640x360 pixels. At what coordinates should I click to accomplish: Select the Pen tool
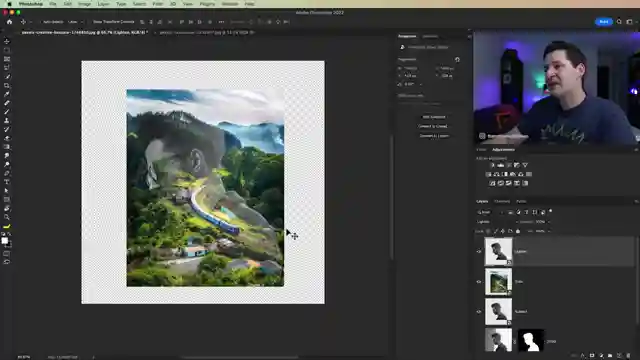tap(7, 173)
